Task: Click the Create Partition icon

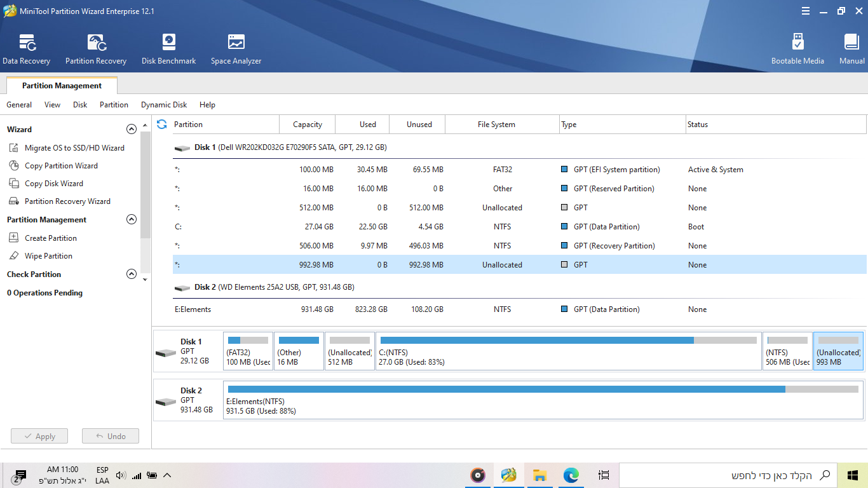Action: [x=14, y=238]
